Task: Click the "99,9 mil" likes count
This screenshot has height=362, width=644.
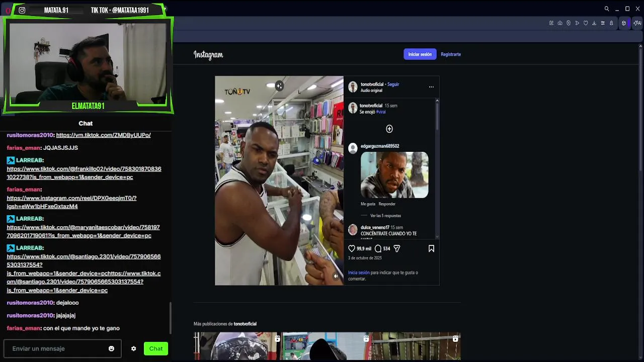Action: pyautogui.click(x=364, y=248)
